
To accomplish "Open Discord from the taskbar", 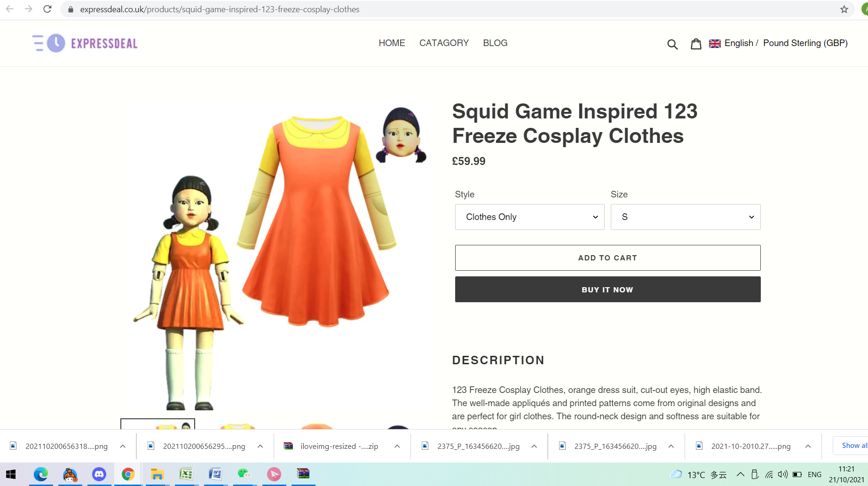I will pyautogui.click(x=99, y=474).
